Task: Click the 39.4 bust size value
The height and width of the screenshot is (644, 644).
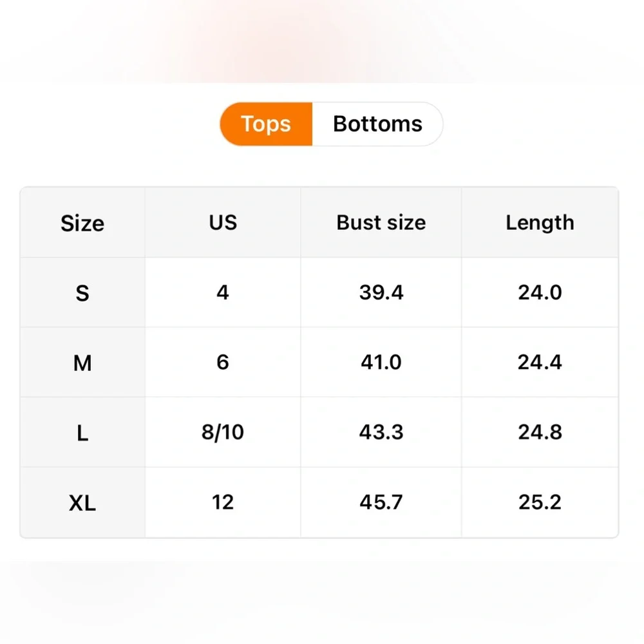Action: pyautogui.click(x=381, y=293)
